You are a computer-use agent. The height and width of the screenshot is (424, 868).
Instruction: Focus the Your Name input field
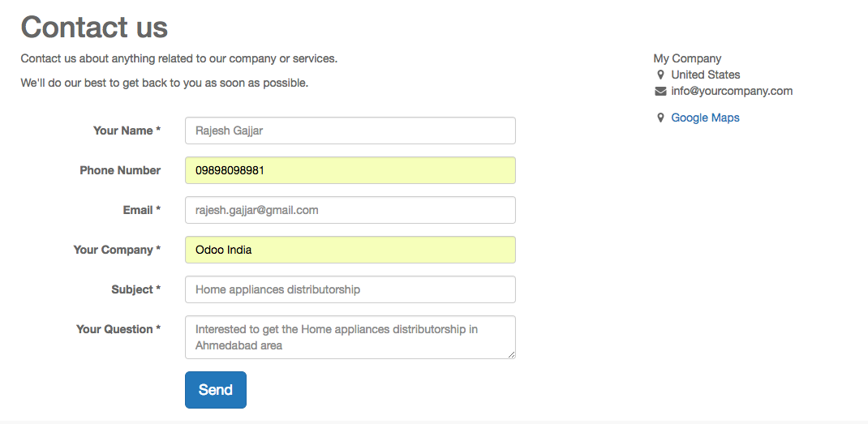click(350, 131)
